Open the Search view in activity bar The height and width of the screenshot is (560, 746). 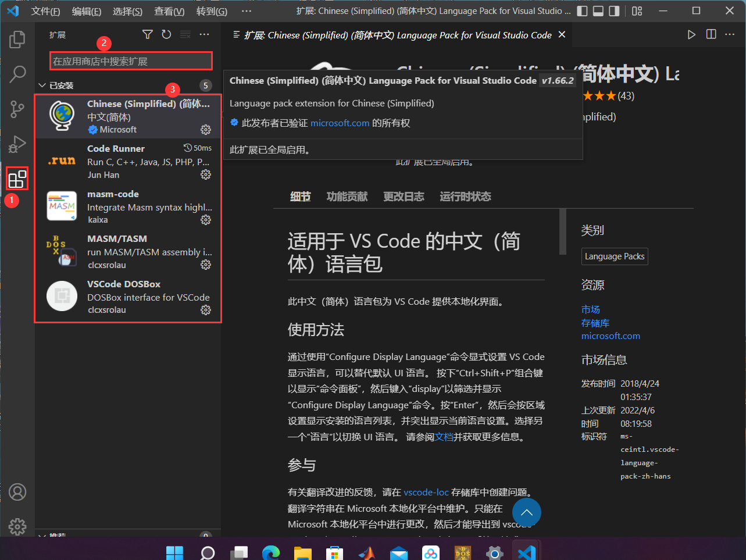(17, 74)
